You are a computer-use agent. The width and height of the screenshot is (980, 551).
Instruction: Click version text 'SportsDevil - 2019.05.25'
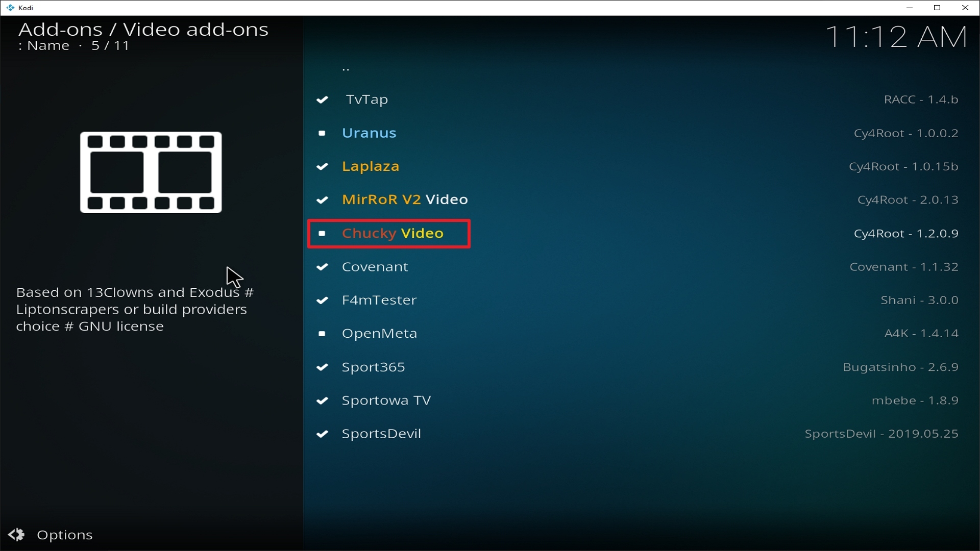(881, 434)
